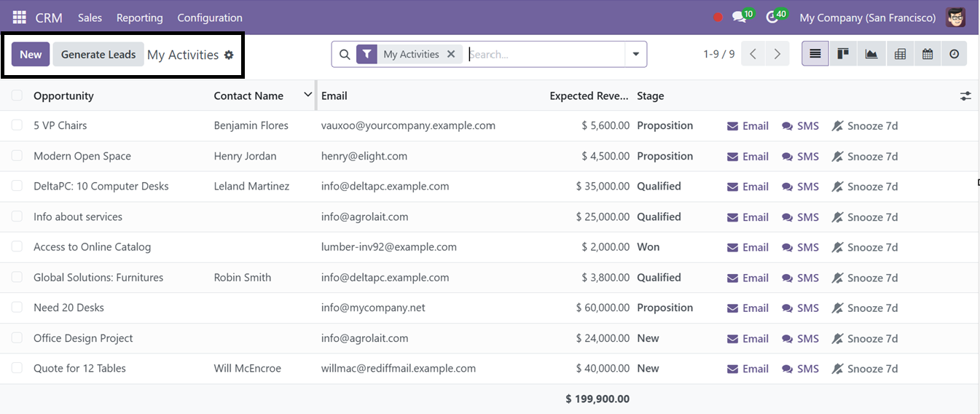Send Email for Info about services

pyautogui.click(x=748, y=217)
